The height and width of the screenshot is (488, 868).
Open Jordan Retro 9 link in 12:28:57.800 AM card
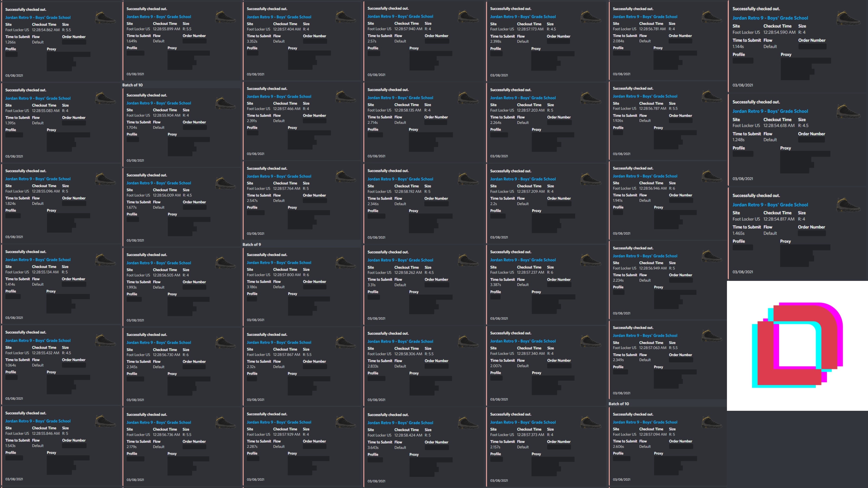pos(279,262)
